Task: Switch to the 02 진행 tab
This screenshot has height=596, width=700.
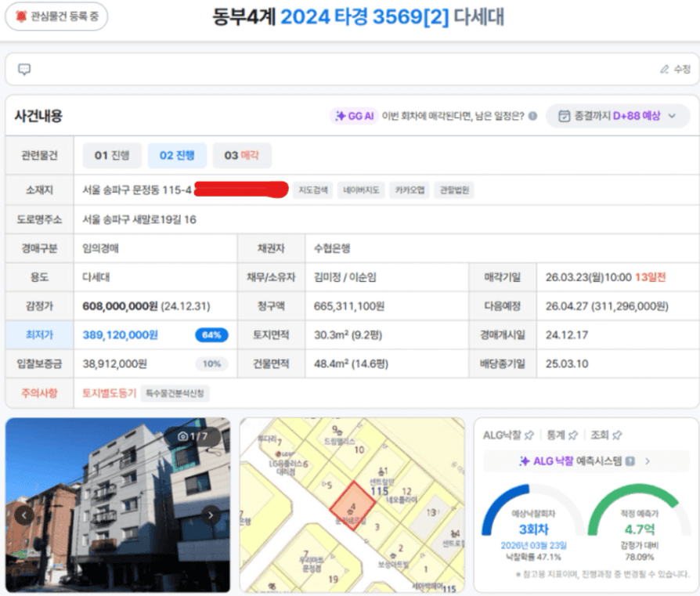Action: (177, 155)
